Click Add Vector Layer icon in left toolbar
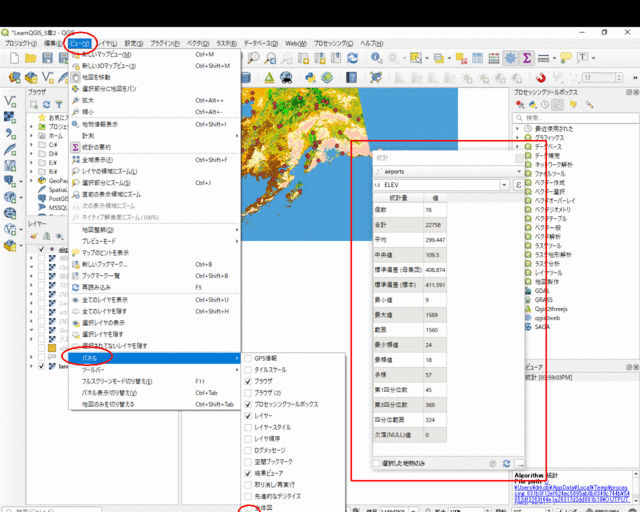 pyautogui.click(x=10, y=101)
